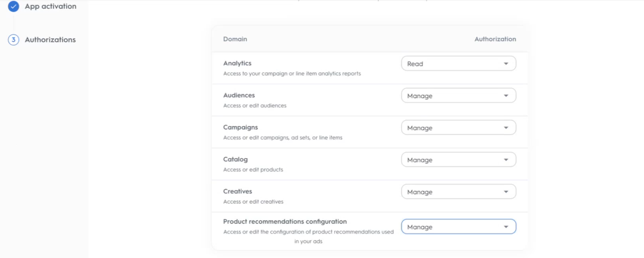Select the Authorizations step label
Screen dimensions: 644x258
[50, 40]
